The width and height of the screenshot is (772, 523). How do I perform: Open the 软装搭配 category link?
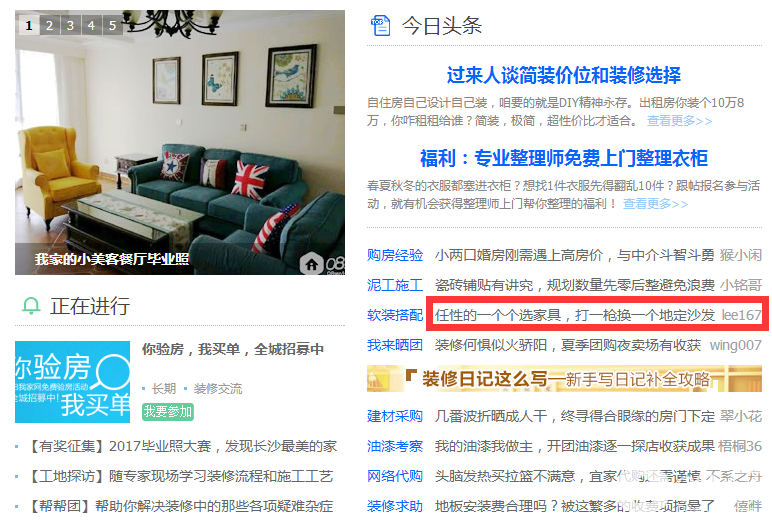(395, 315)
